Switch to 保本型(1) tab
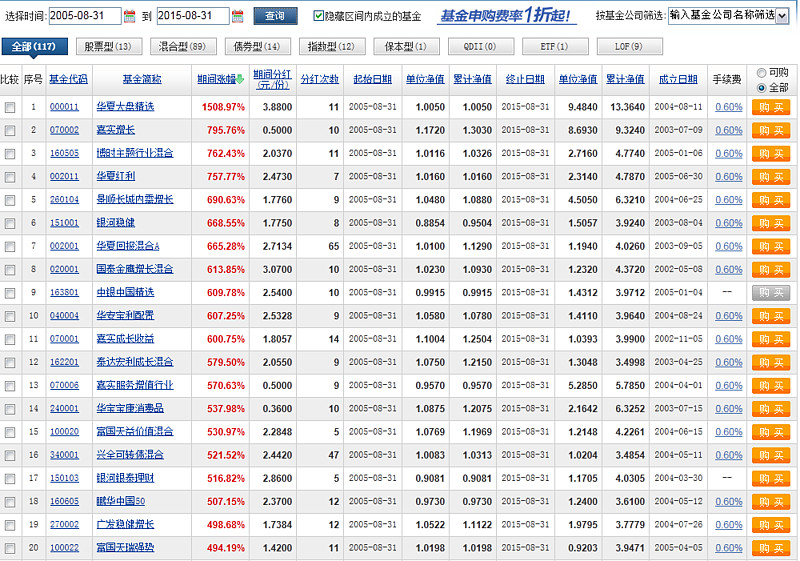 pos(406,46)
